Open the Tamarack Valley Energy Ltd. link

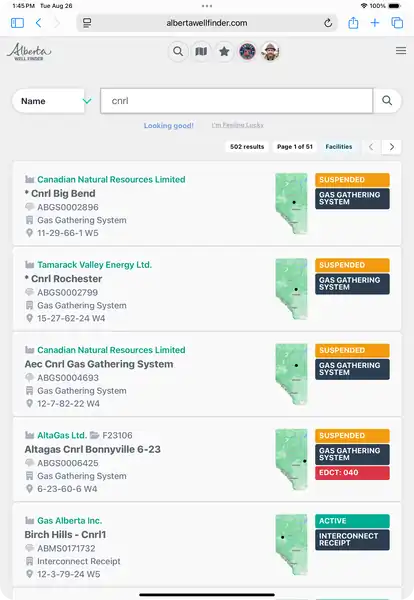pyautogui.click(x=95, y=265)
